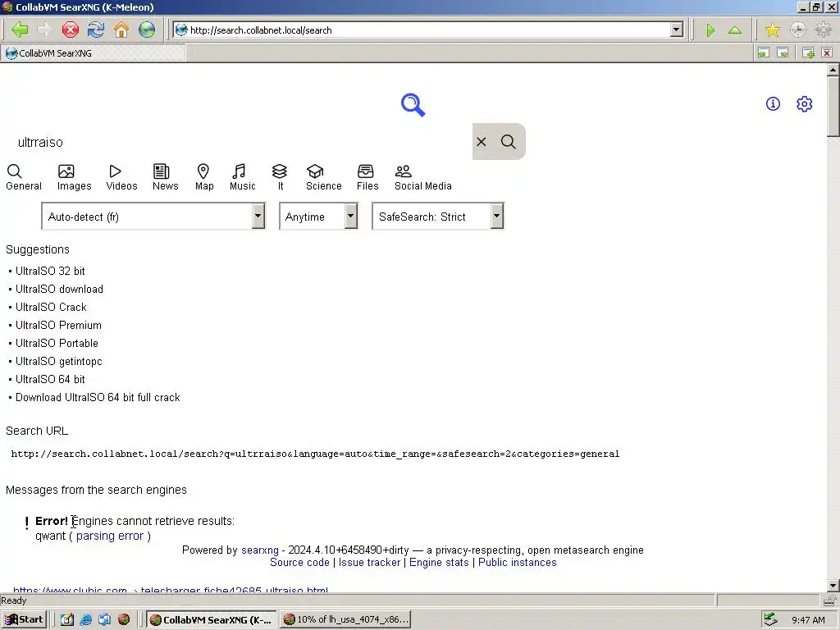Click the SearXNG magnifier logo

[x=413, y=105]
